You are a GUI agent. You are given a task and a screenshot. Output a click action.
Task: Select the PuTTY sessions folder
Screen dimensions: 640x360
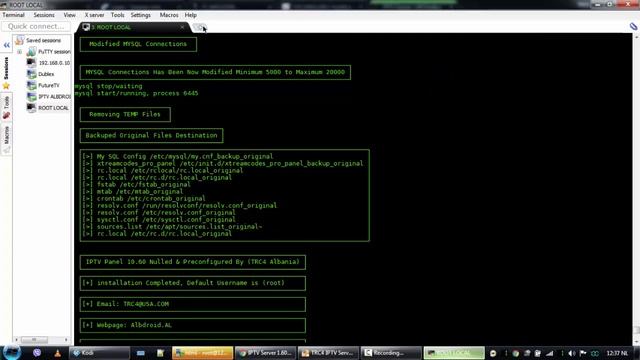pyautogui.click(x=49, y=52)
